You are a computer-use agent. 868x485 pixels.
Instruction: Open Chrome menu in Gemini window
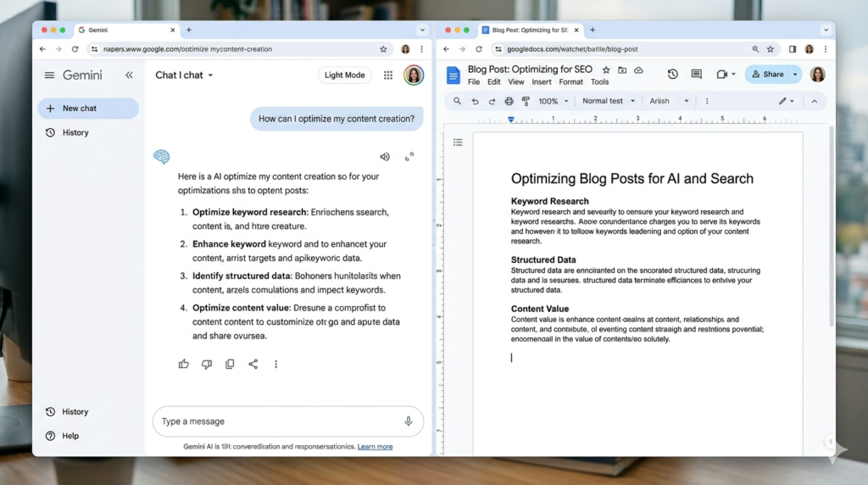click(x=421, y=49)
